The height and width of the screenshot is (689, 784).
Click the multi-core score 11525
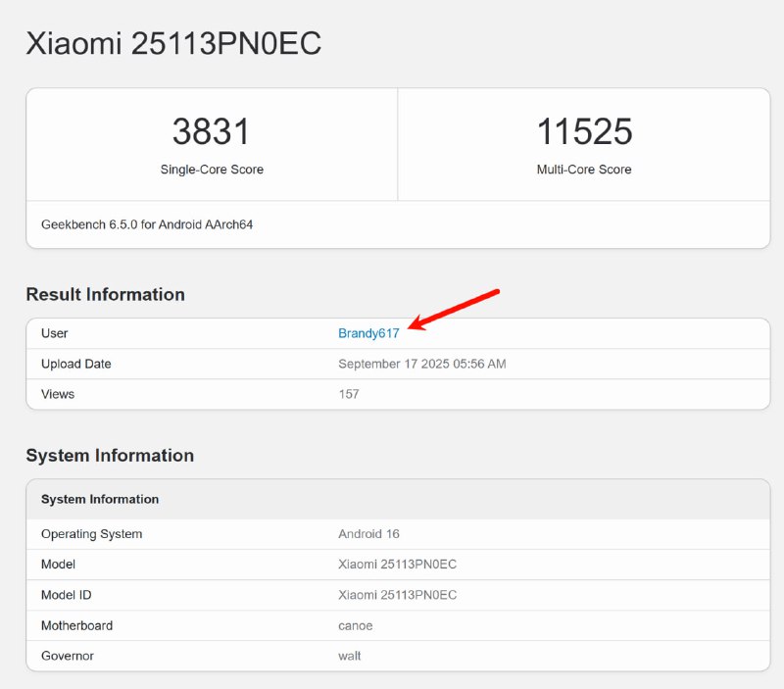point(584,131)
